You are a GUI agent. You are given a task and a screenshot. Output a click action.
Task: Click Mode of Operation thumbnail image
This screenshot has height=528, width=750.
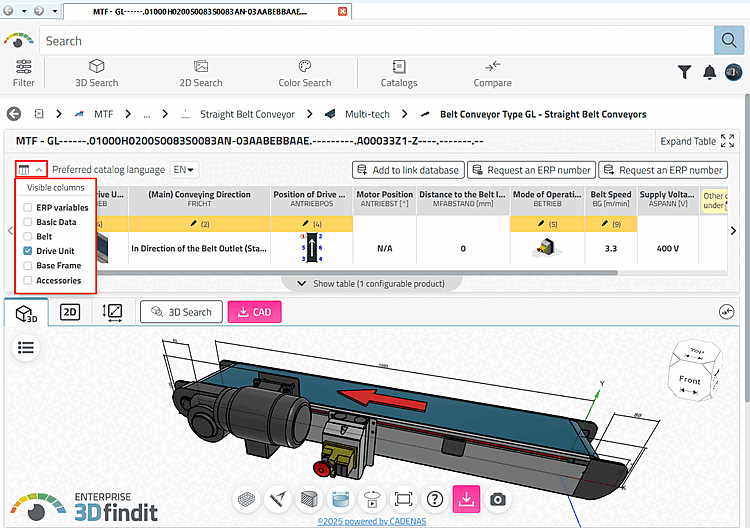coord(546,248)
